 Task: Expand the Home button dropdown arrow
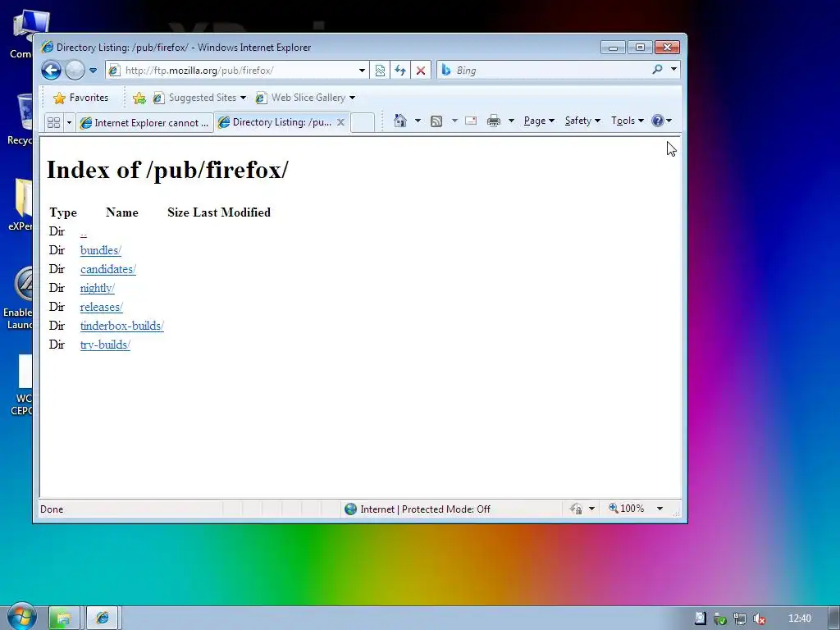[418, 121]
